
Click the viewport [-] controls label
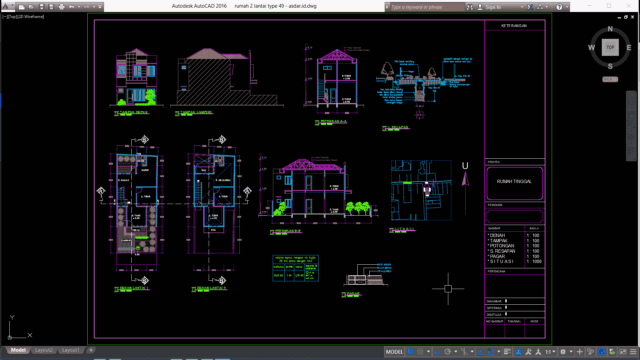4,17
